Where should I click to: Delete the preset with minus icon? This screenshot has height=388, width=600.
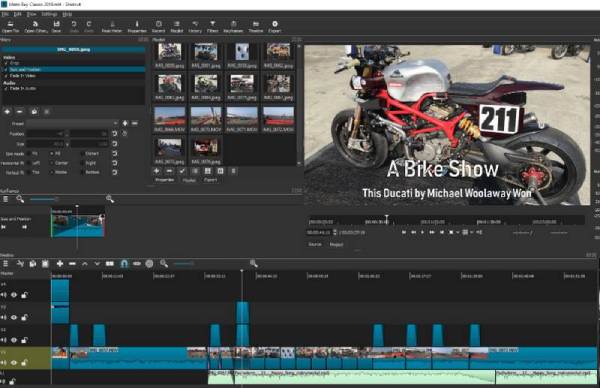[135, 123]
